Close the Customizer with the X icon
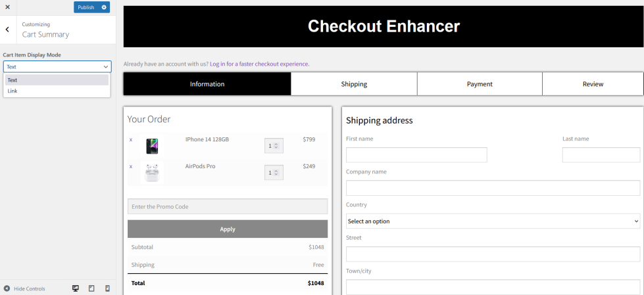 [x=8, y=7]
